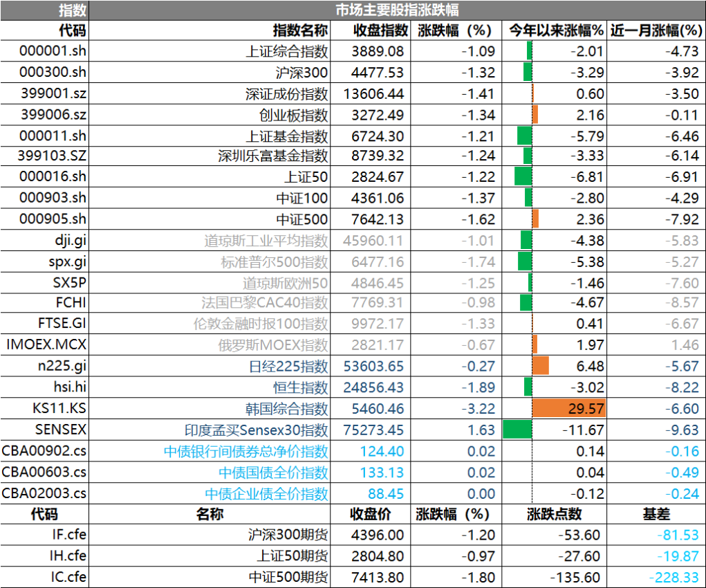This screenshot has height=588, width=706.
Task: Open the 中债国债全价指数 blue link
Action: [273, 472]
